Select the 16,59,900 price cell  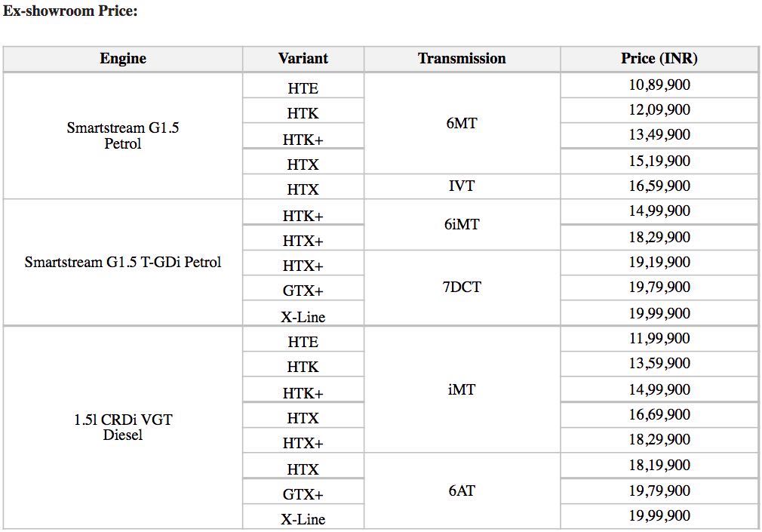click(x=659, y=186)
